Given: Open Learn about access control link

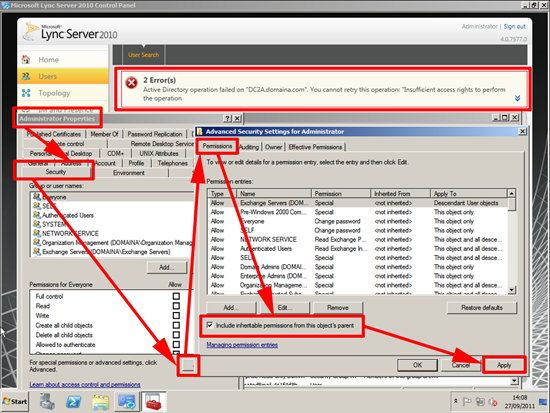Looking at the screenshot, I should tap(85, 385).
